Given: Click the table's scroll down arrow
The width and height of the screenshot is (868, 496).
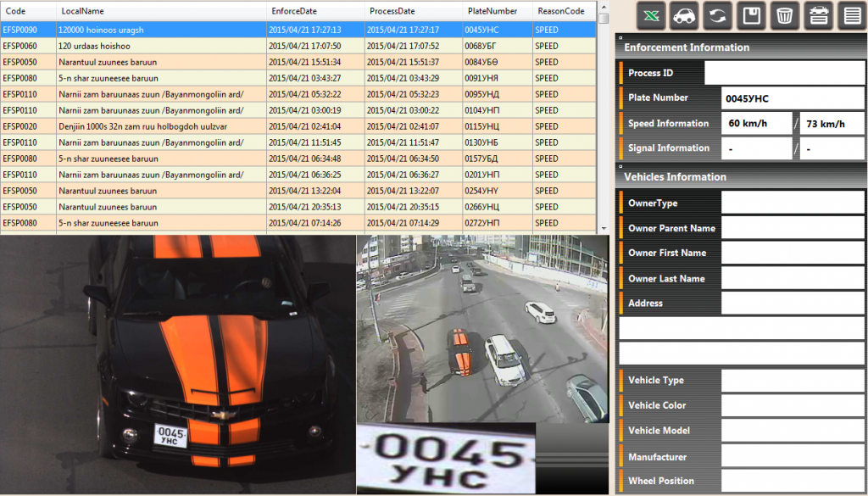Looking at the screenshot, I should 604,228.
